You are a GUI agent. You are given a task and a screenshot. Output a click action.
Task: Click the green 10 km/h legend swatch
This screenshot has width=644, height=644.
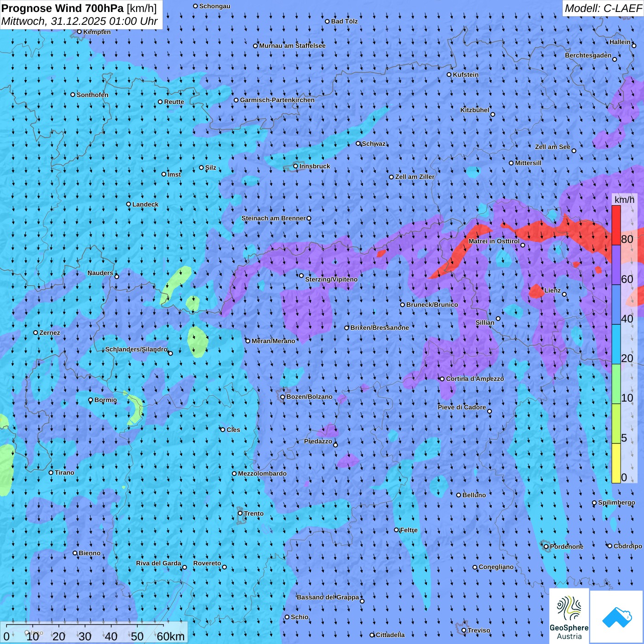[x=616, y=384]
